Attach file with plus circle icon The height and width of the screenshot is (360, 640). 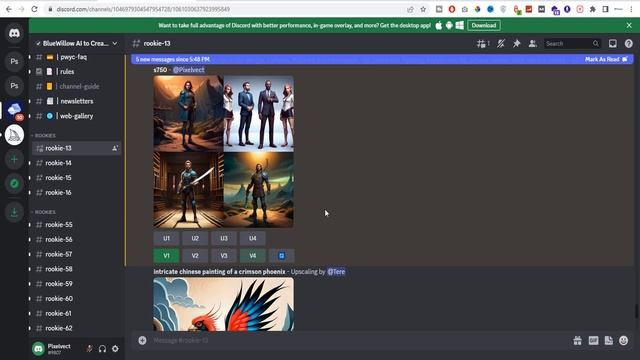click(142, 340)
